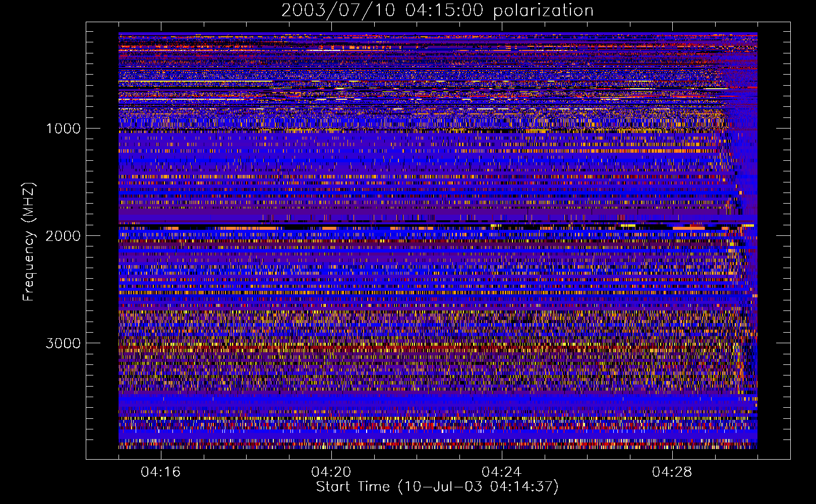Click the 04:28 time tick label
Screen dimensions: 816x504
tap(672, 472)
